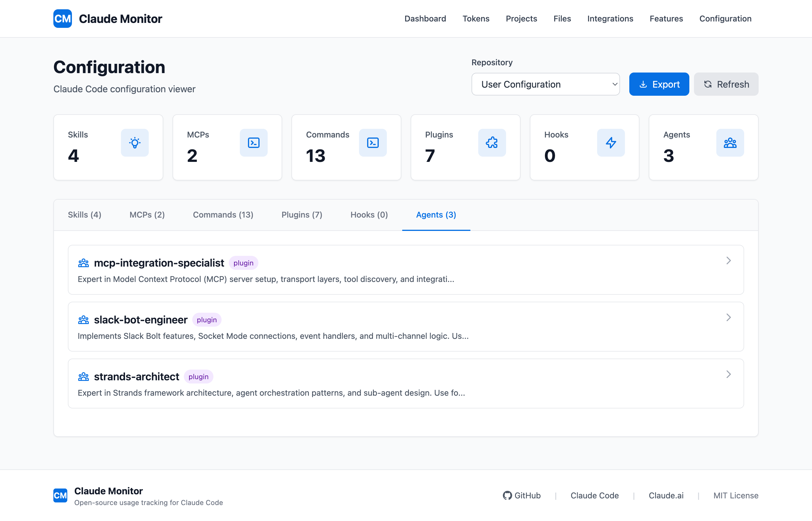The image size is (812, 521).
Task: Click the Hooks lightning bolt icon
Action: tap(611, 142)
